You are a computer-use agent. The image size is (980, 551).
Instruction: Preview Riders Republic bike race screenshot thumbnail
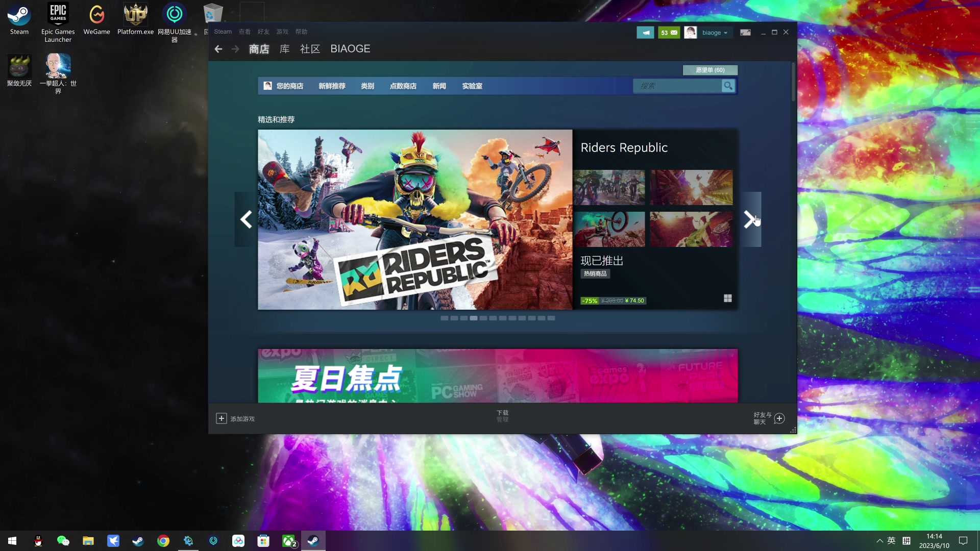609,187
